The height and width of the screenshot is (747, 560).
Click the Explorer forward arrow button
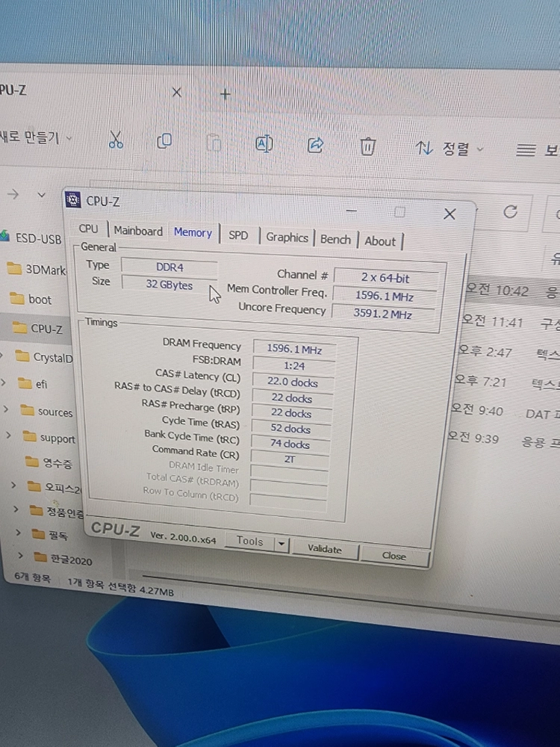point(13,194)
